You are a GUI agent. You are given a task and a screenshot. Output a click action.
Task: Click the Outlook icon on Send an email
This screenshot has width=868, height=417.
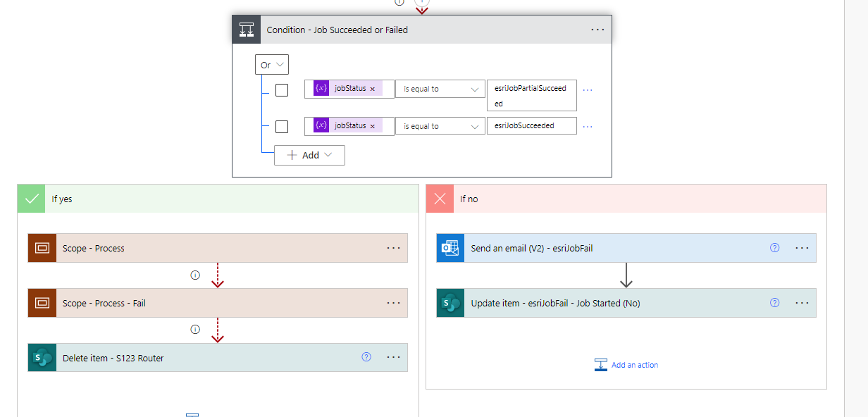450,248
